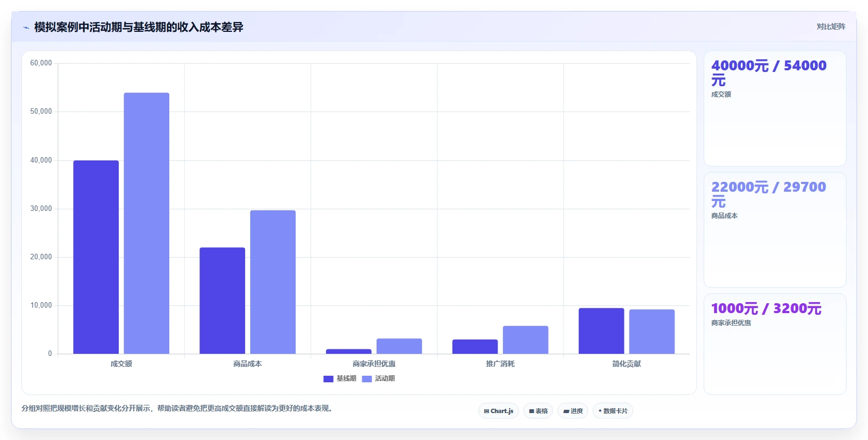Click the 60,000 y-axis tick

[41, 63]
